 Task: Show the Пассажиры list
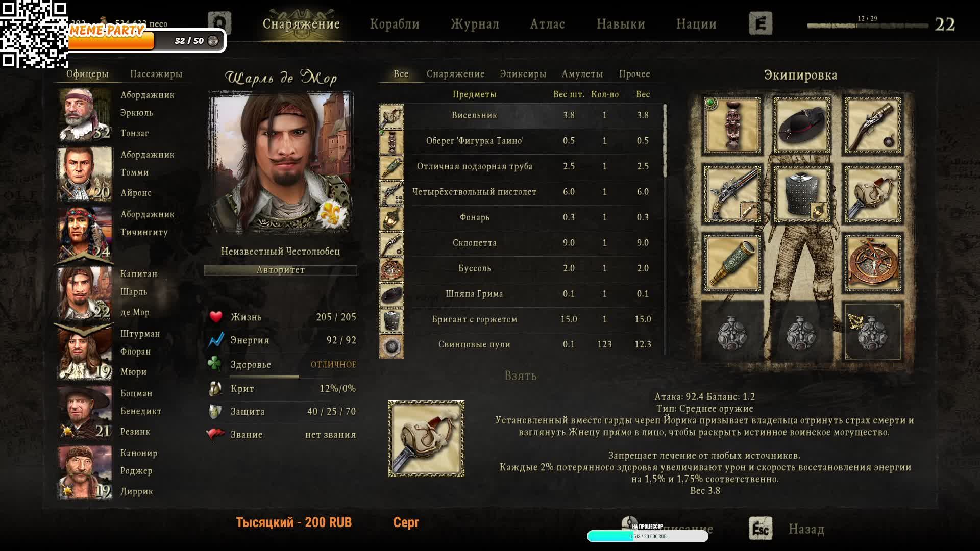click(156, 74)
